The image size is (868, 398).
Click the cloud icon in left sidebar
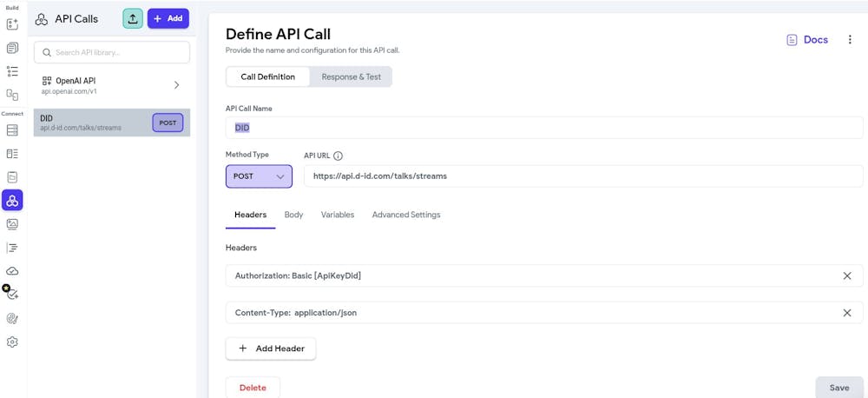pos(12,271)
